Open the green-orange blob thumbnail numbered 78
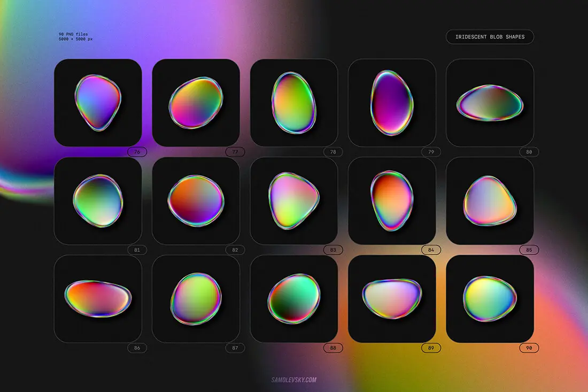This screenshot has height=392, width=588. coord(293,102)
